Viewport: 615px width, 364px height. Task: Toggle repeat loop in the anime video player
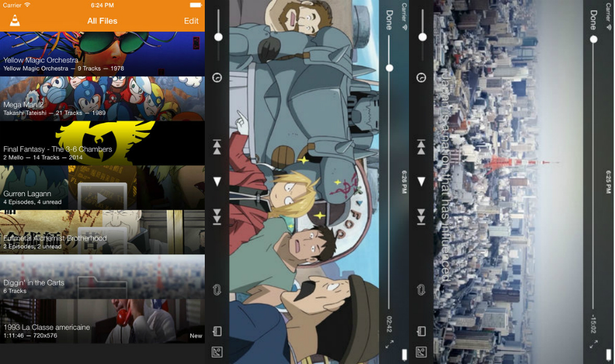coord(216,290)
